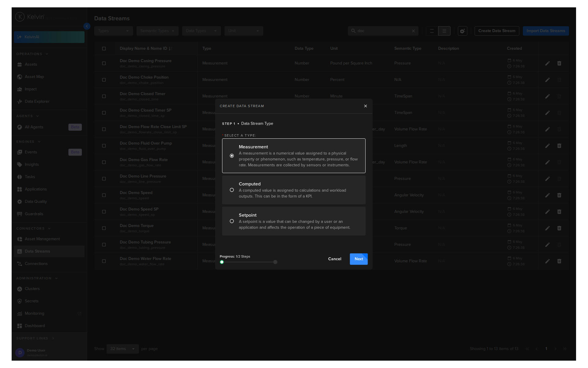Click the second progress step dot
Viewport: 588px width, 368px height.
(275, 262)
